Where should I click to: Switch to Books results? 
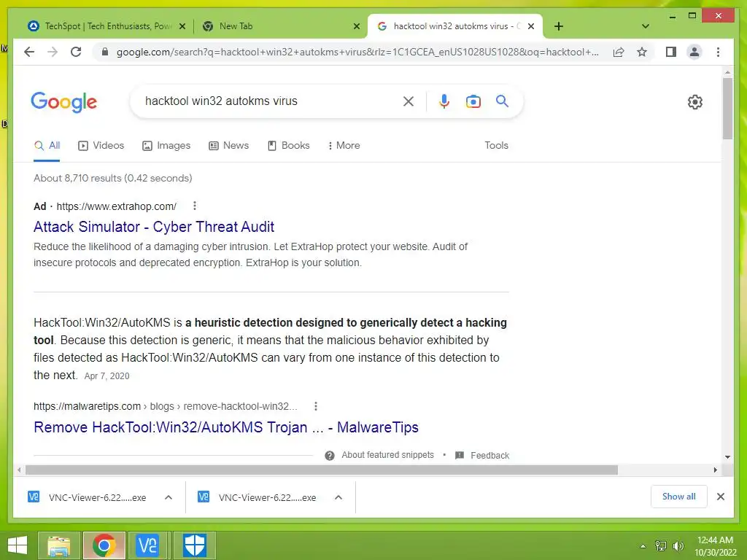289,146
